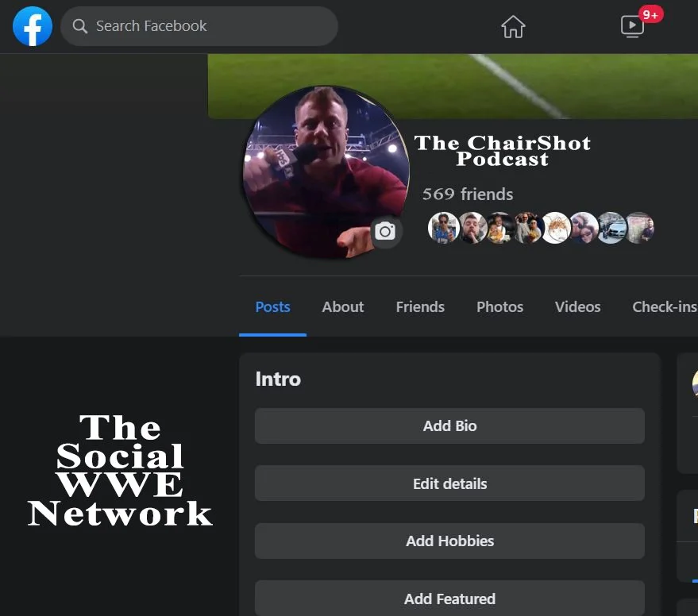Click the green field cover photo

pyautogui.click(x=453, y=87)
